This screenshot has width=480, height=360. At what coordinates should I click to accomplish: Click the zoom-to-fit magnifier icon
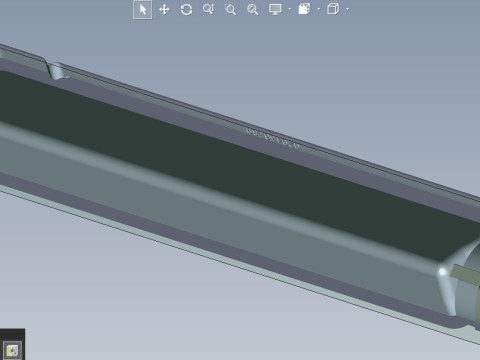pyautogui.click(x=253, y=9)
